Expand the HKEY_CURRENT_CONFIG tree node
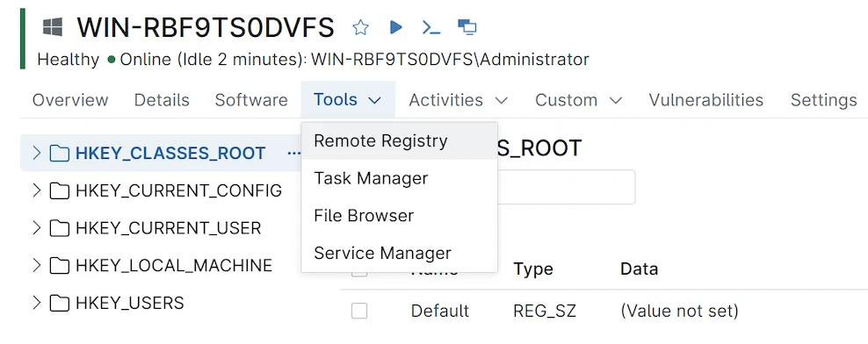This screenshot has width=868, height=344. [37, 190]
